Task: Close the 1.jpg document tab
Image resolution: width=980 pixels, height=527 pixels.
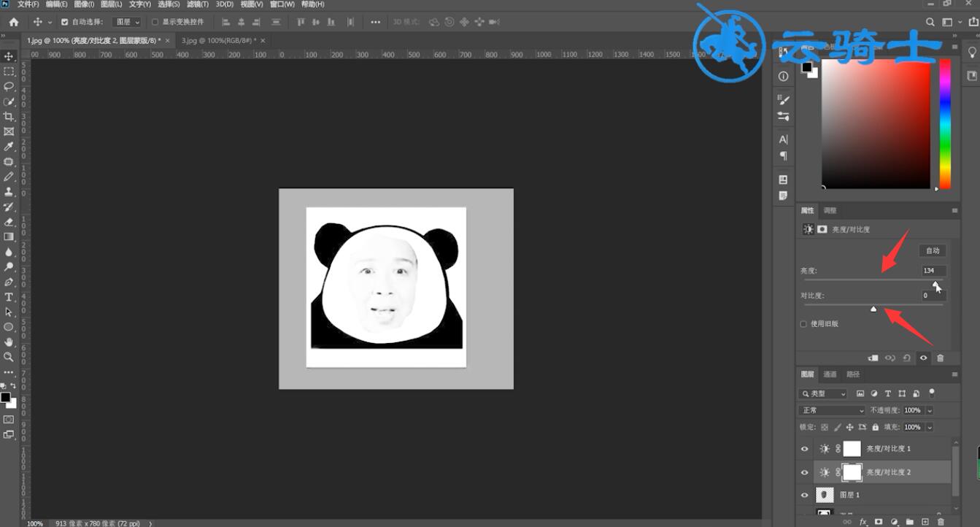Action: [167, 40]
